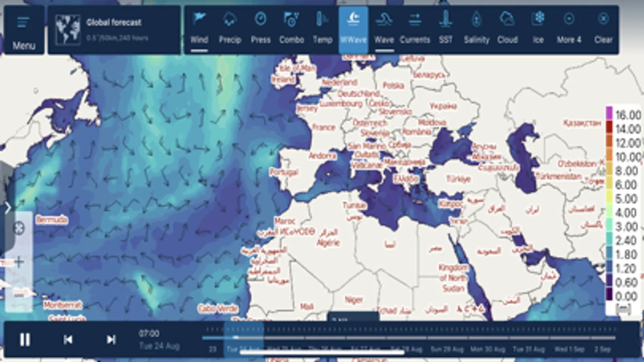Show the Currents layer
This screenshot has width=644, height=362.
415,30
